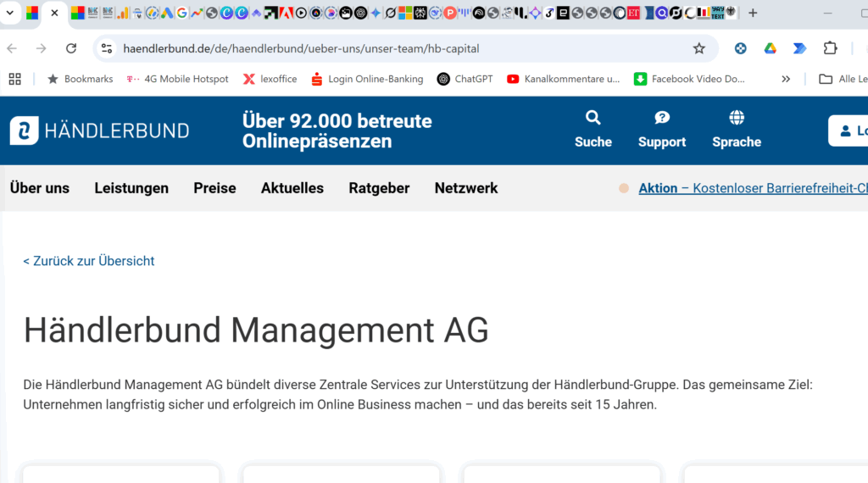This screenshot has height=483, width=868.
Task: Open the Preise menu
Action: [214, 188]
